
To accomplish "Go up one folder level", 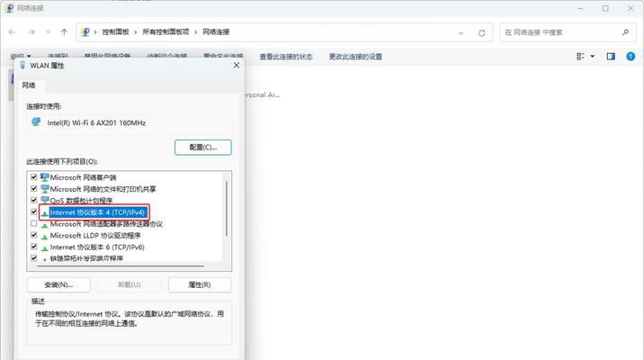I will [64, 32].
